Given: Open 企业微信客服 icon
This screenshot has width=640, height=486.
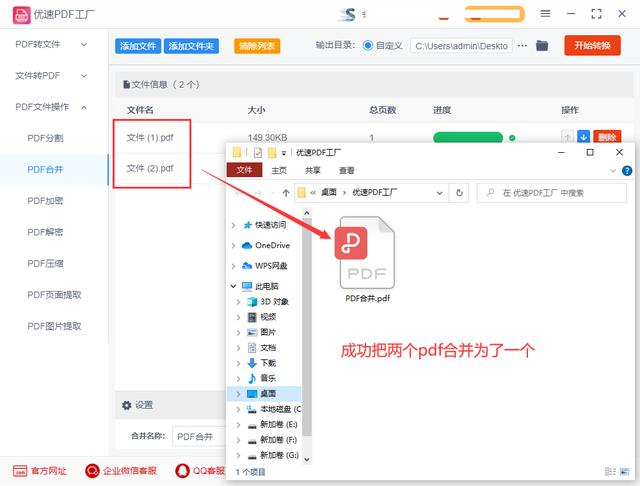Looking at the screenshot, I should click(92, 471).
